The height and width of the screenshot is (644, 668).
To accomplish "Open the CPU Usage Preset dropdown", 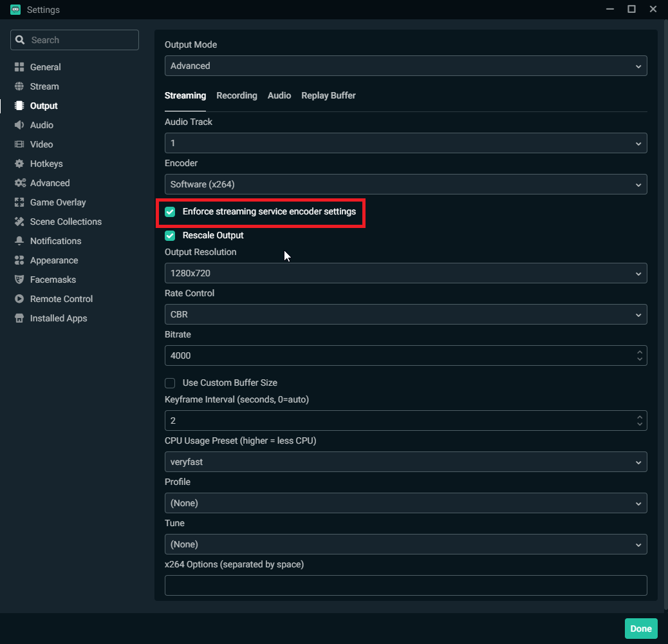I will pos(405,462).
